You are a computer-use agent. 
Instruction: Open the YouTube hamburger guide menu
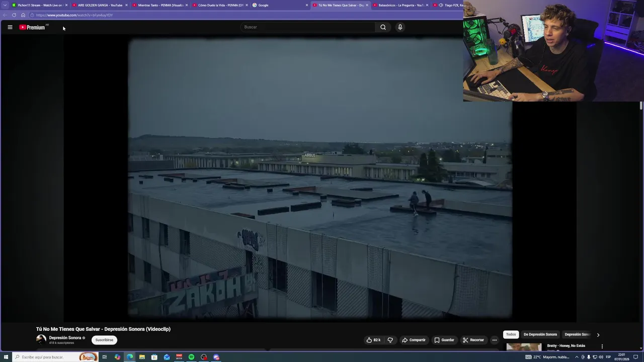coord(10,27)
